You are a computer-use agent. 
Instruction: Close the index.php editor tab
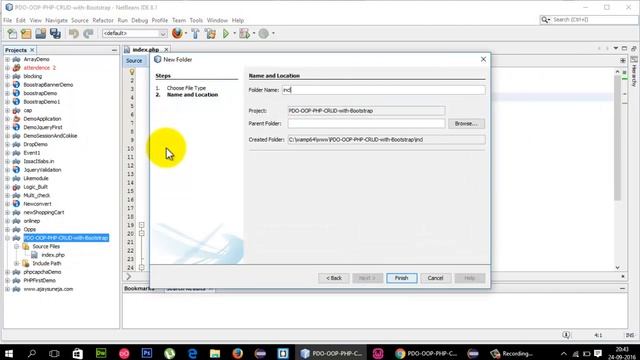pyautogui.click(x=166, y=50)
